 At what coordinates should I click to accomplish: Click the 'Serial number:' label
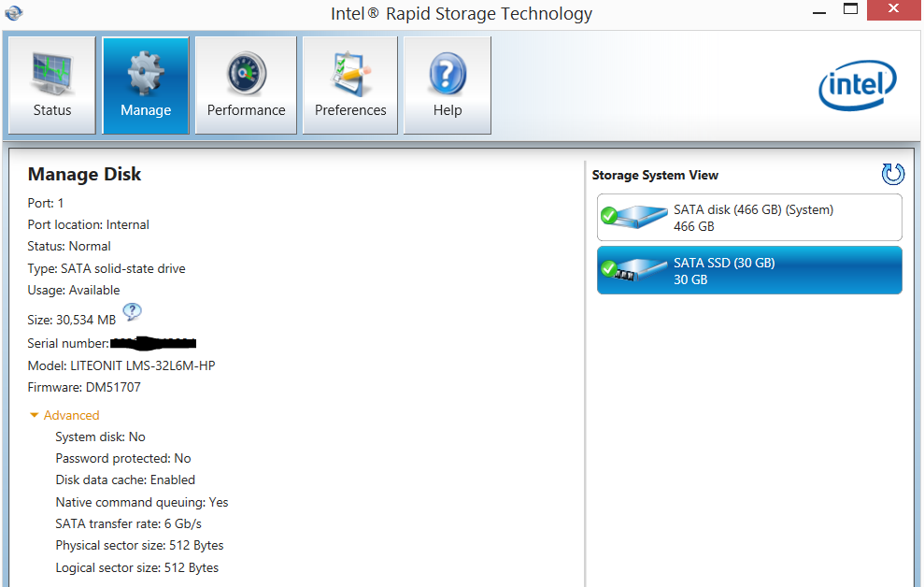(68, 344)
